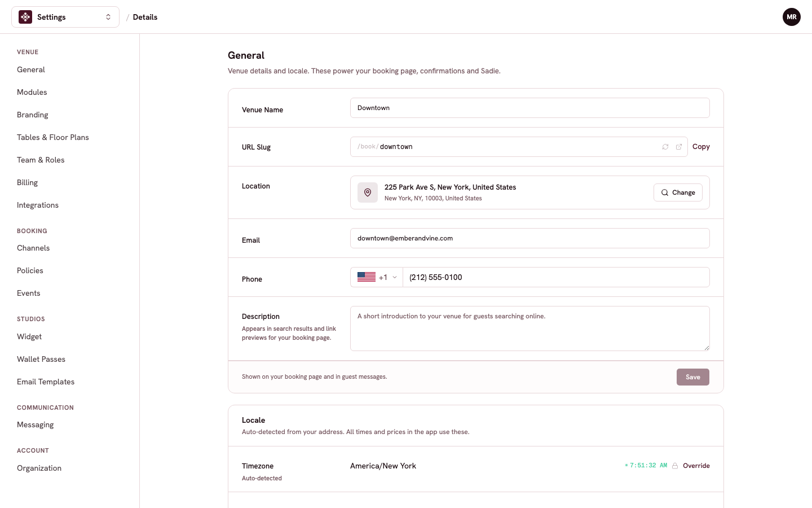Click the URL slug input field
The width and height of the screenshot is (812, 508).
pyautogui.click(x=519, y=147)
